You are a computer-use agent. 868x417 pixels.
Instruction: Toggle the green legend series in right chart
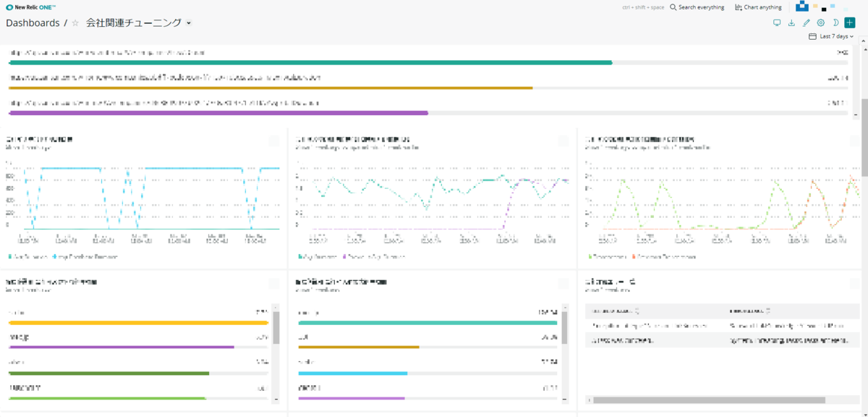coord(607,256)
